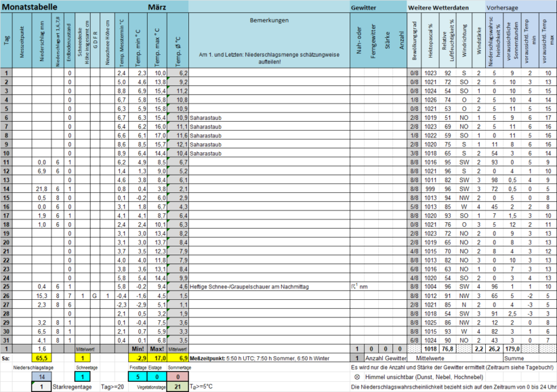Click the yellow precipitation sum 65,5 cell
557x392 pixels.
click(41, 357)
